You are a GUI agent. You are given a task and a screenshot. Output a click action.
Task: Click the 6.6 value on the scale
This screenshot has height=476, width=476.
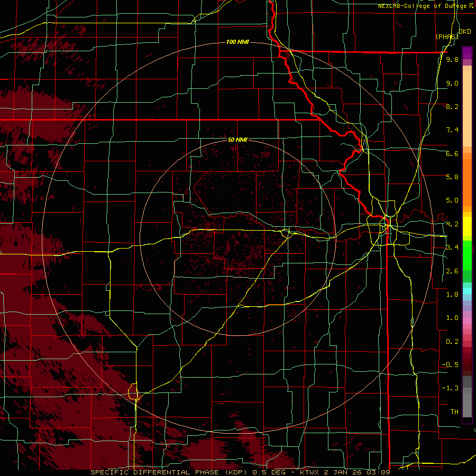point(452,153)
